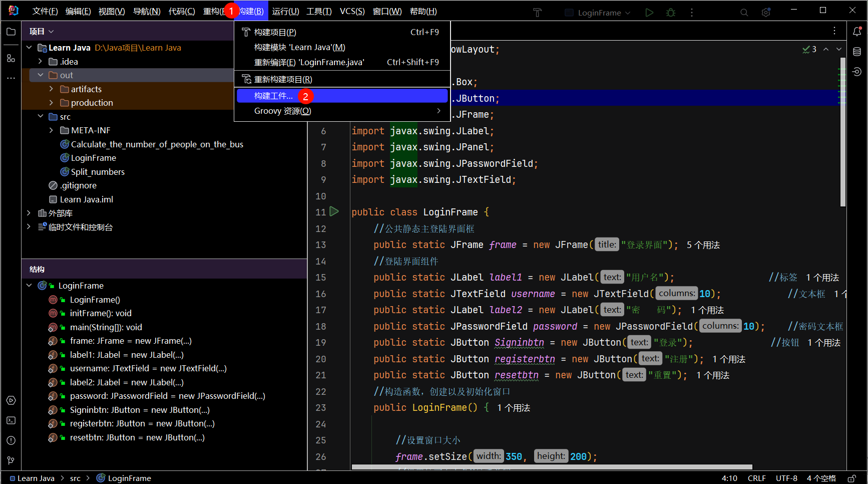Go to previous highlighted problem arrow
This screenshot has width=868, height=484.
point(826,49)
